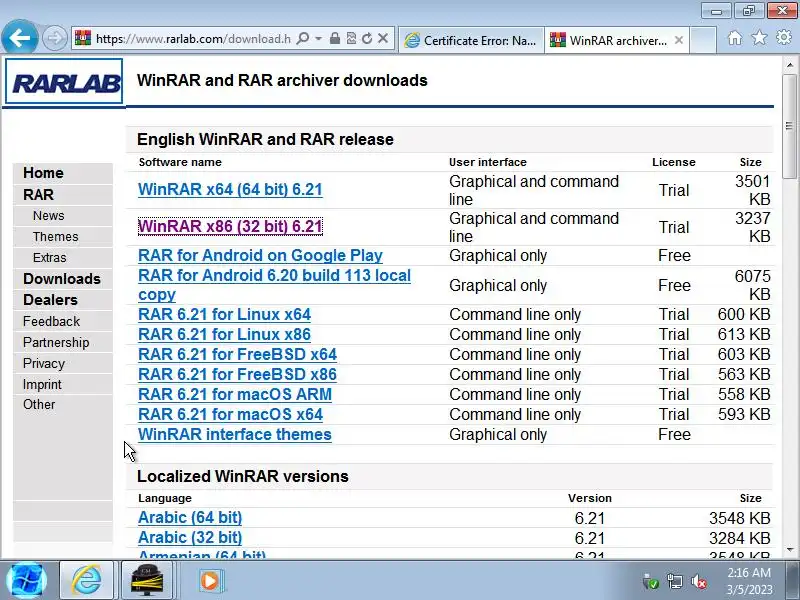Click the network tray icon
The height and width of the screenshot is (600, 800).
[674, 581]
